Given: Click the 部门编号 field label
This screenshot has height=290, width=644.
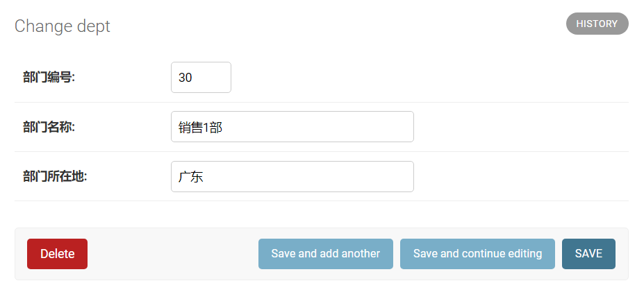Looking at the screenshot, I should 49,77.
